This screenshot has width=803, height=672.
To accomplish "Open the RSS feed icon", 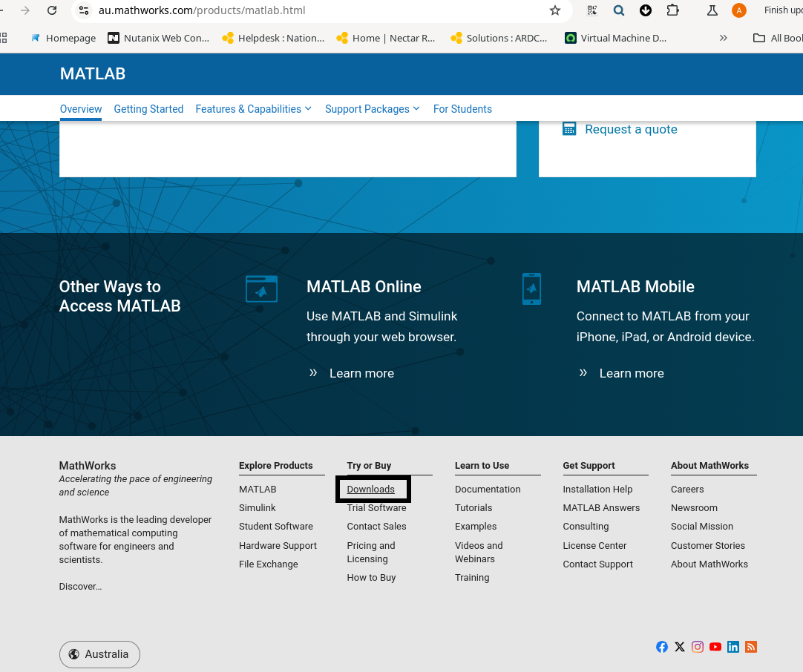I will pos(751,647).
